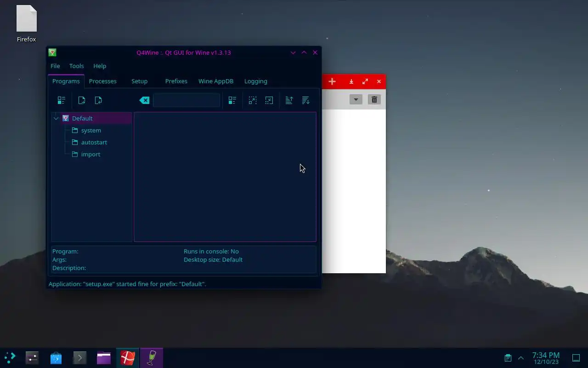Open the File menu
Screen dimensions: 588x368
55,66
